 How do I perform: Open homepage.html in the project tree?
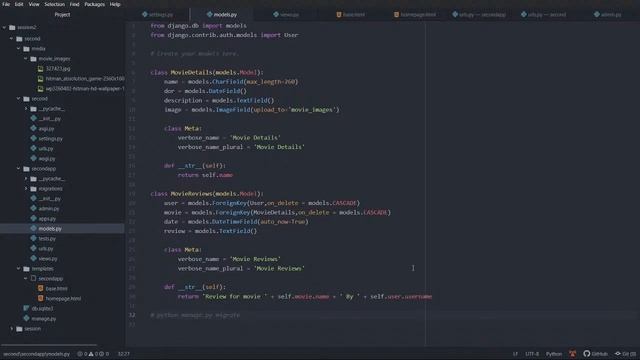[63, 298]
